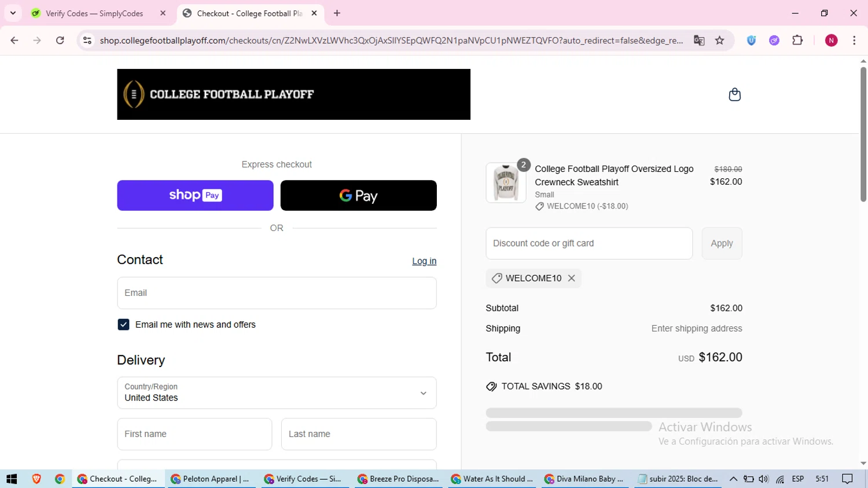Click the $162.00 total amount

pyautogui.click(x=720, y=357)
